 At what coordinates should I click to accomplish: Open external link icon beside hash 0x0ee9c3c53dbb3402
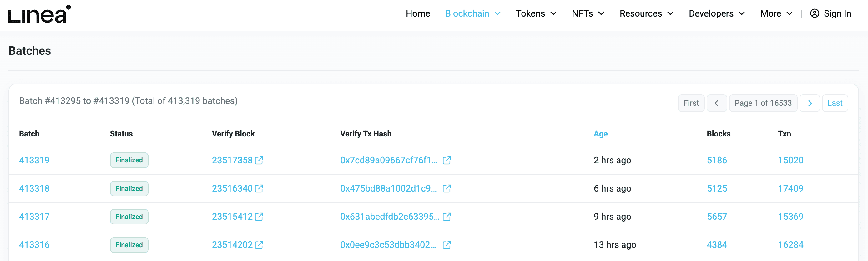tap(447, 245)
